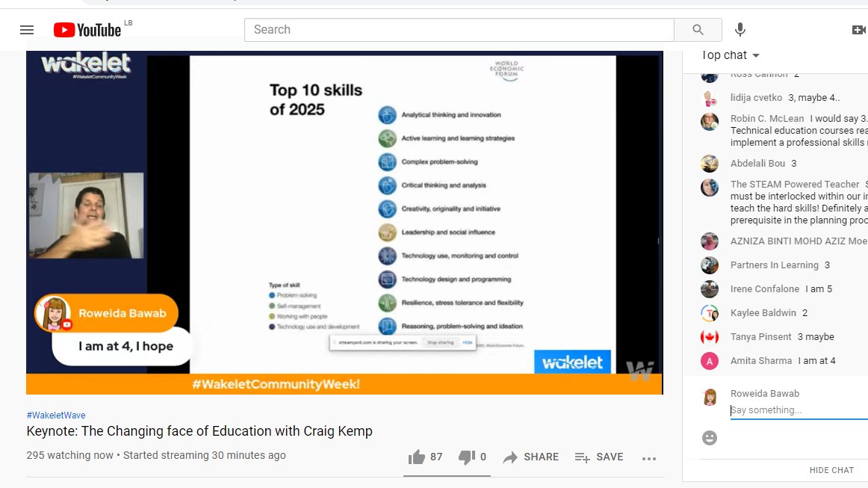
Task: Open the Top chat dropdown
Action: [x=730, y=55]
